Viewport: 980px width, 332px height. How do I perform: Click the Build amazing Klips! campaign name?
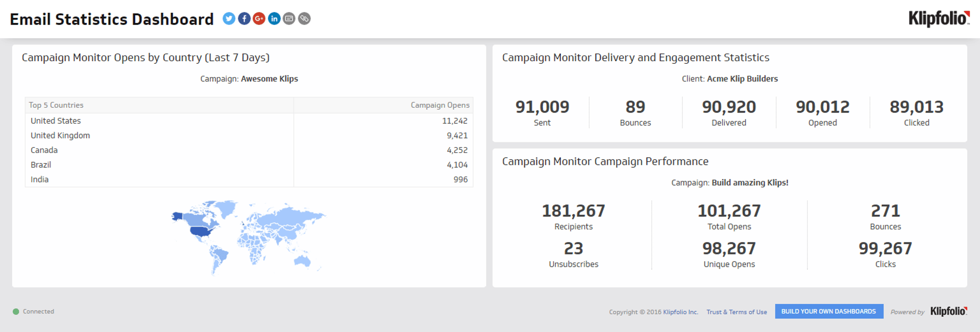(750, 183)
